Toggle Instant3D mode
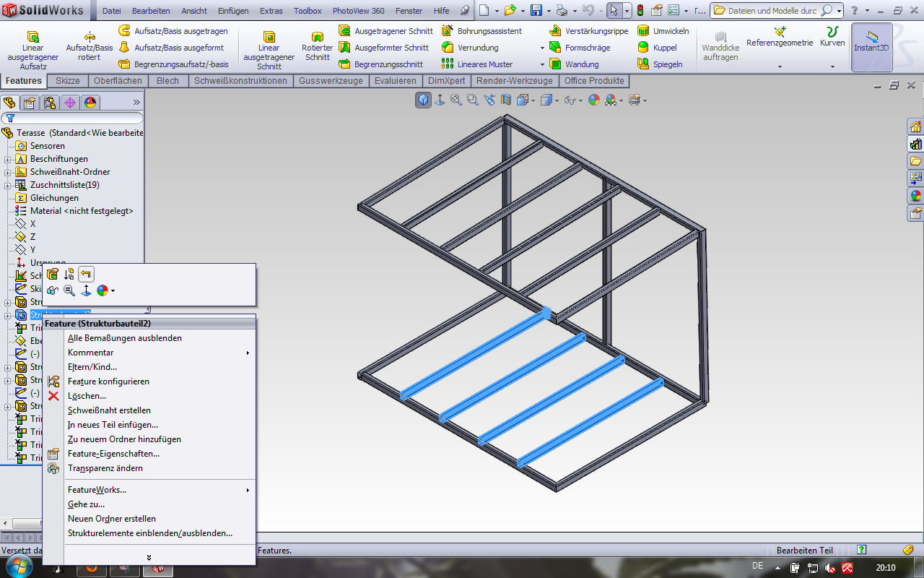The height and width of the screenshot is (578, 924). (872, 47)
